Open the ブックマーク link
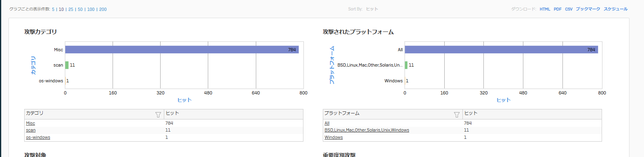This screenshot has width=644, height=157. (x=588, y=9)
